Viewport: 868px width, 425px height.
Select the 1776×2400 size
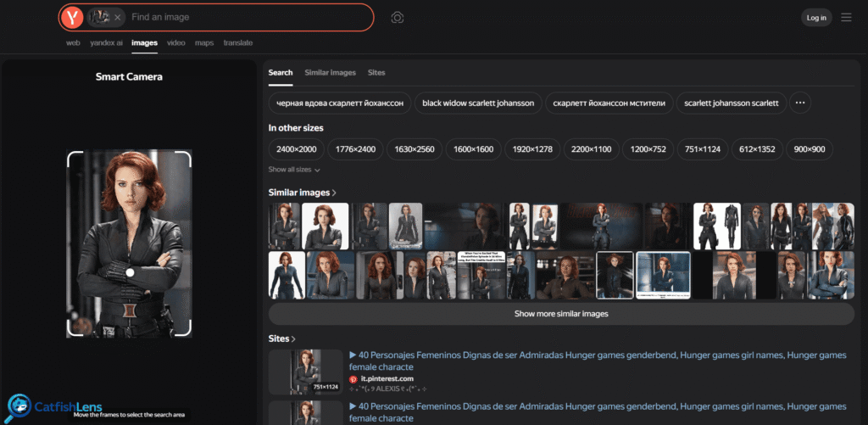tap(355, 149)
